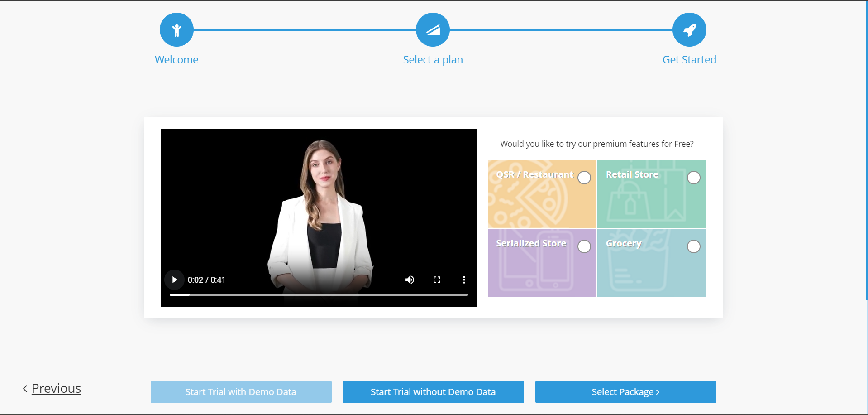Image resolution: width=868 pixels, height=415 pixels.
Task: Select the Grocery radio button
Action: click(694, 246)
